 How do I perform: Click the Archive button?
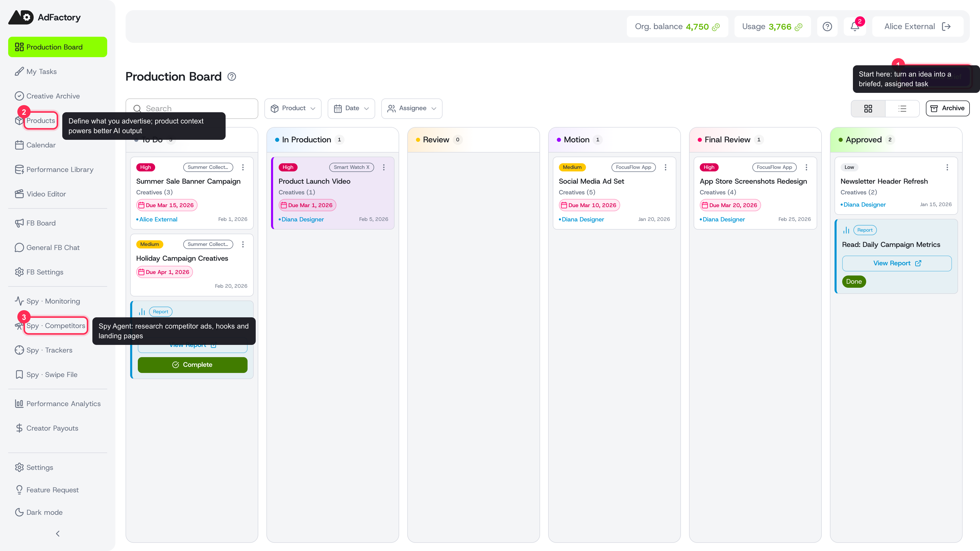click(947, 108)
